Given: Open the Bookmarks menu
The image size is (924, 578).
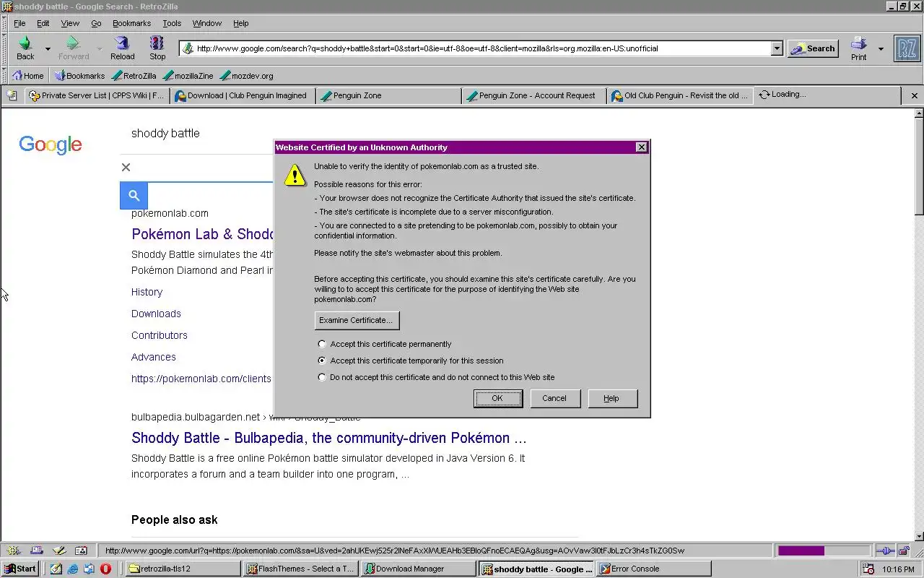Looking at the screenshot, I should 131,23.
